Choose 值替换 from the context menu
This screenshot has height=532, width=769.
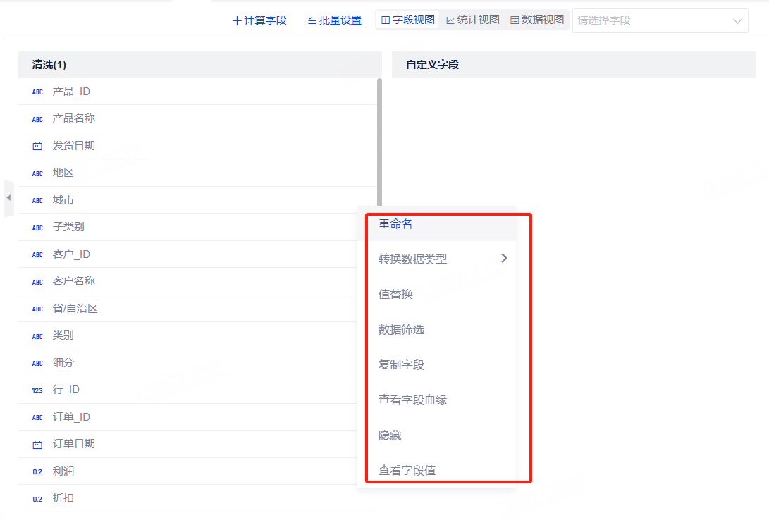(x=395, y=294)
